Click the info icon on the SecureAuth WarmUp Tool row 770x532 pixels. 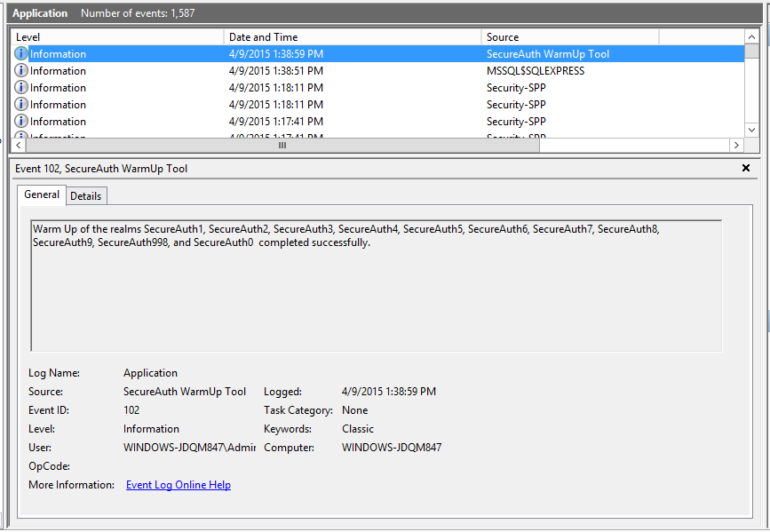coord(21,54)
